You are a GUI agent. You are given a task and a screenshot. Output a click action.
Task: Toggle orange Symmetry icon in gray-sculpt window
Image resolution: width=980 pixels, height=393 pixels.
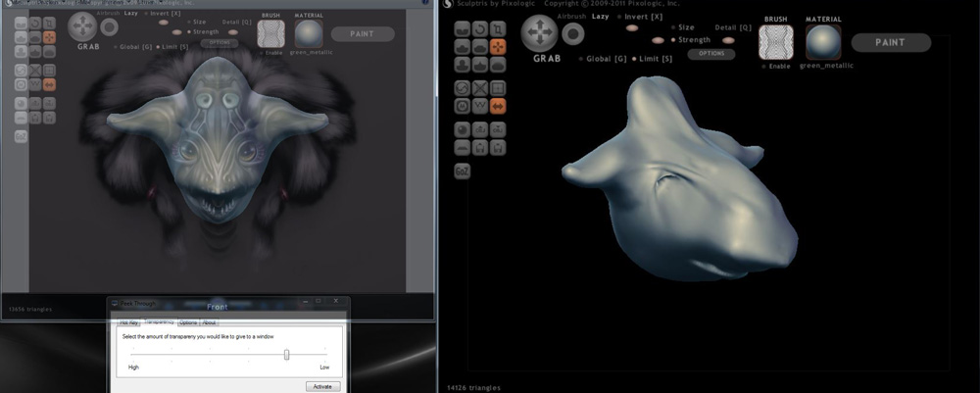[498, 106]
